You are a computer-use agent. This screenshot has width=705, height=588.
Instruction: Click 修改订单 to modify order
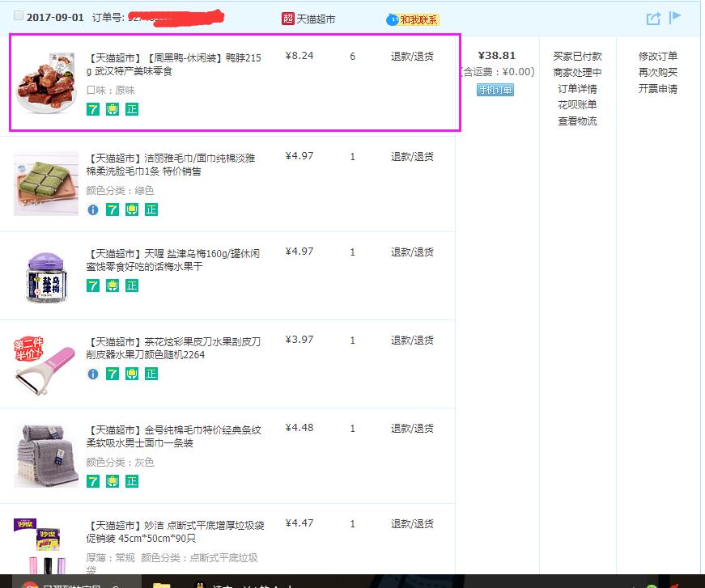point(658,56)
